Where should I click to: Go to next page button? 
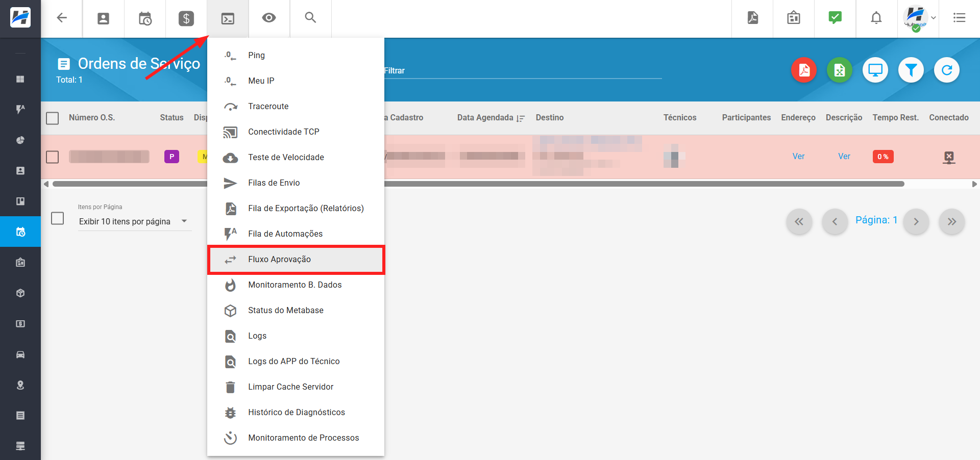[916, 221]
